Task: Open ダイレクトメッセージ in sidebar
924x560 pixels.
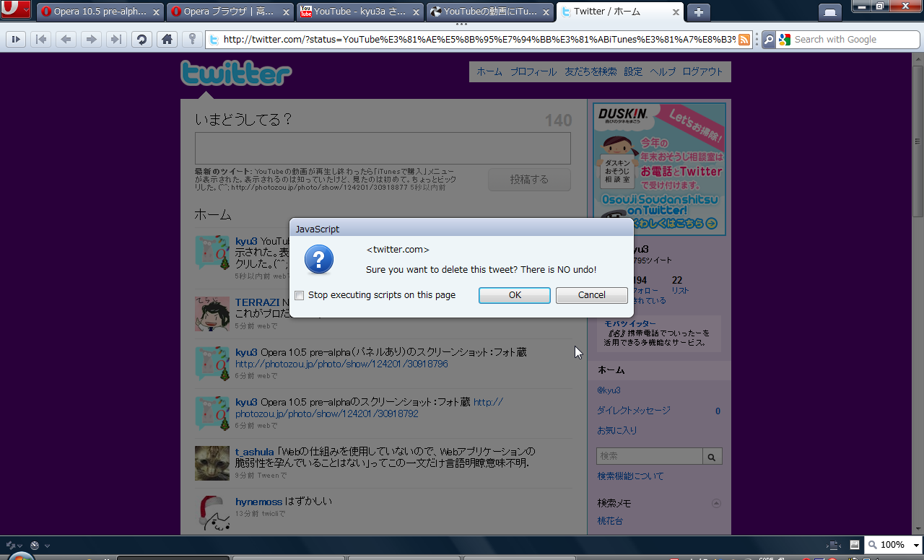Action: 633,411
